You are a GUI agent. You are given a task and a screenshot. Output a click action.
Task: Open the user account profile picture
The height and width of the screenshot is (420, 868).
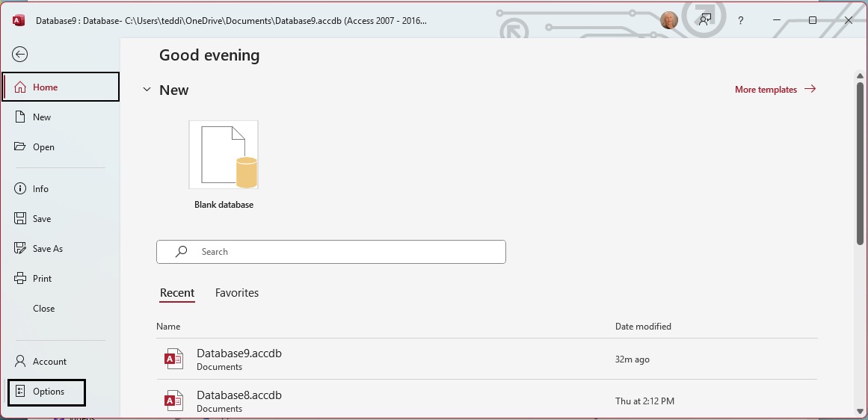tap(668, 20)
